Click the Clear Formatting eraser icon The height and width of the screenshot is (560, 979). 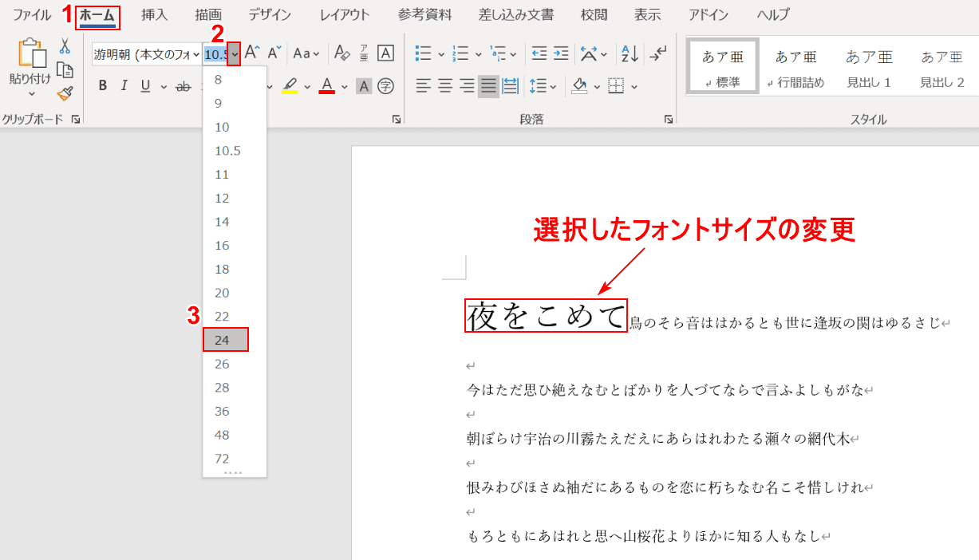342,53
